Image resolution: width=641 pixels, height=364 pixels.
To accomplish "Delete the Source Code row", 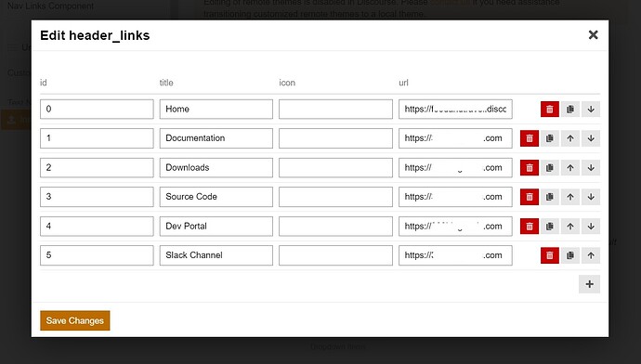I will pyautogui.click(x=529, y=197).
